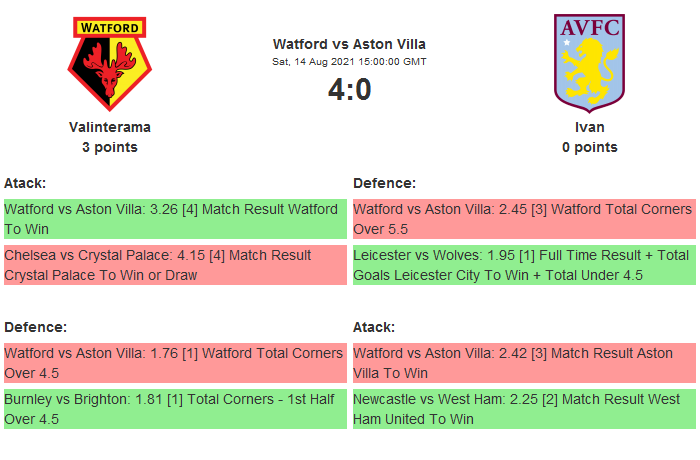Select the Leicester vs Wolves bet row
Screen dimensions: 700x460
tap(524, 265)
